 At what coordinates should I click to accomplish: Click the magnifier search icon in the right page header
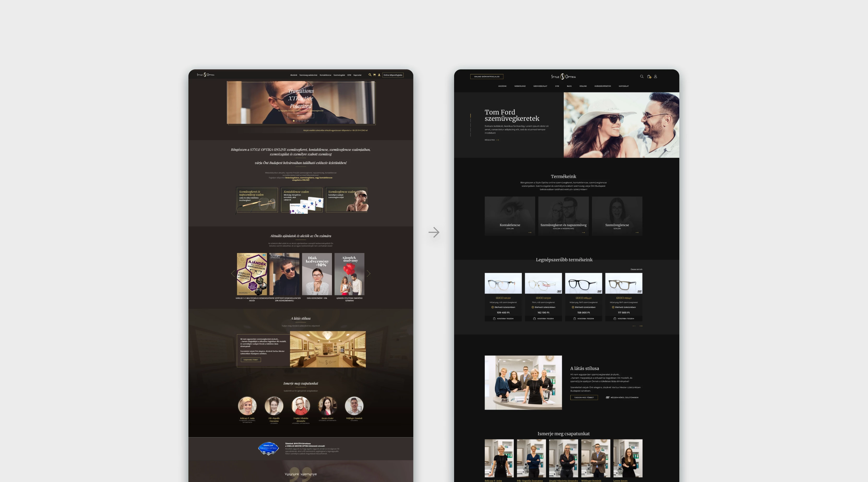tap(641, 76)
